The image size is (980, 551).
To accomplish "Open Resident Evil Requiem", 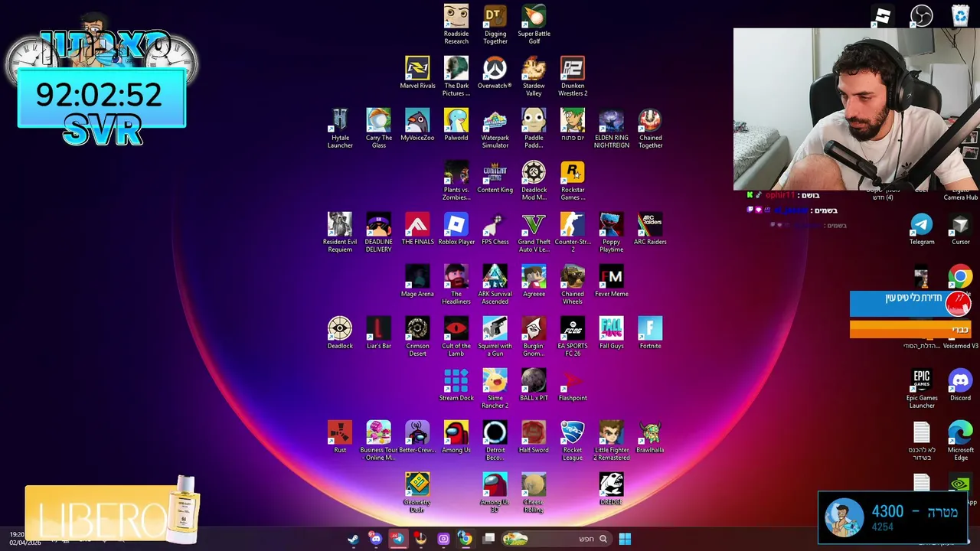I will [x=340, y=233].
